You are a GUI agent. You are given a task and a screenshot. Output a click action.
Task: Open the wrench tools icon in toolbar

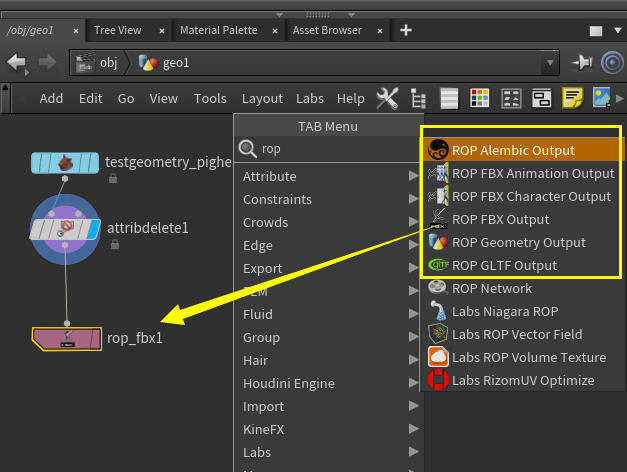387,98
